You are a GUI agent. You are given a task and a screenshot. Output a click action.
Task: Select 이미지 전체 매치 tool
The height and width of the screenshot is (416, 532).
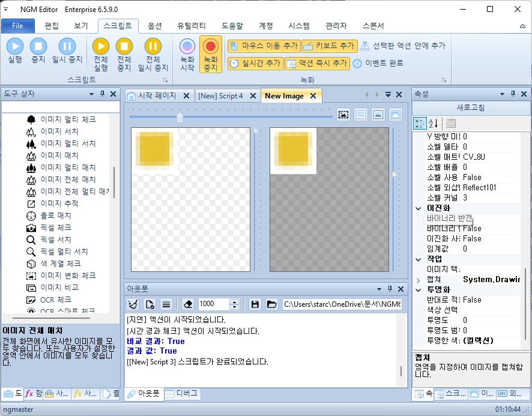[x=61, y=179]
